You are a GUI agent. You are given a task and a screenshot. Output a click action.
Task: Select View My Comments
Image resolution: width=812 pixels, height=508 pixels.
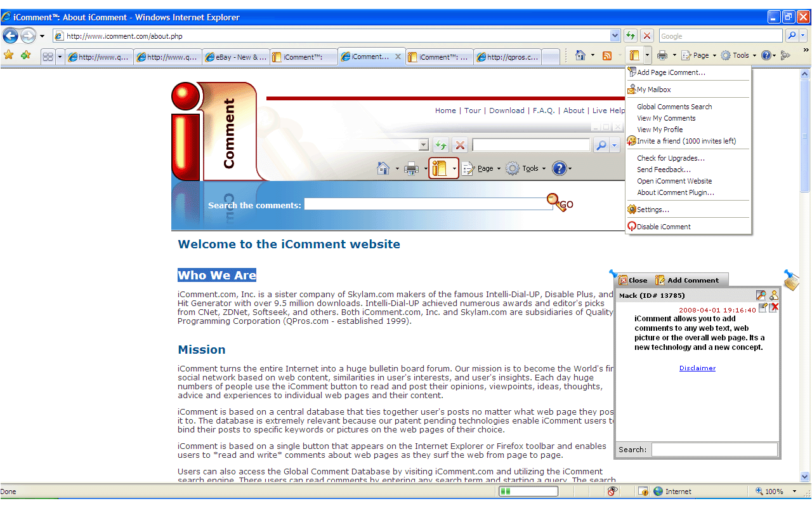(x=688, y=118)
